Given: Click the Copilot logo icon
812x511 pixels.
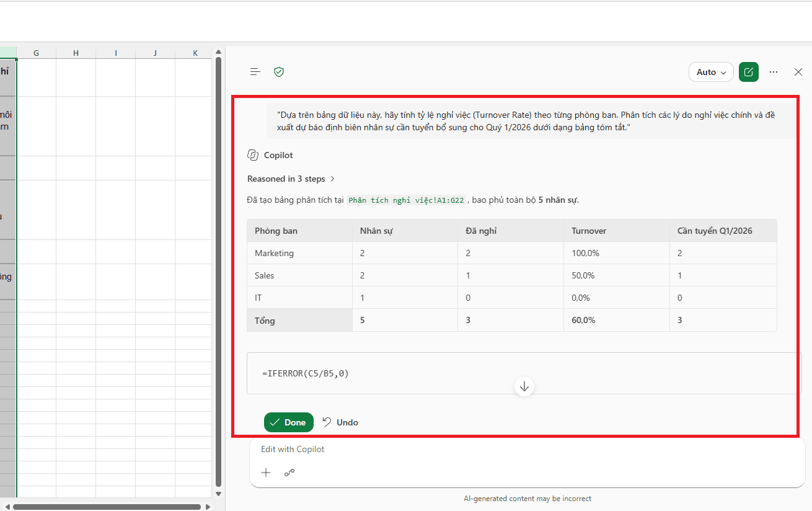Looking at the screenshot, I should pyautogui.click(x=253, y=155).
